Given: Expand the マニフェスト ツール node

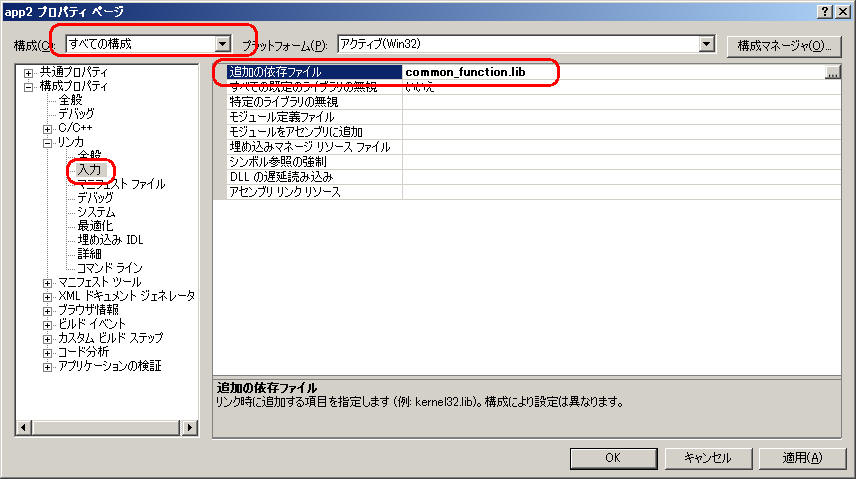Looking at the screenshot, I should coord(48,283).
